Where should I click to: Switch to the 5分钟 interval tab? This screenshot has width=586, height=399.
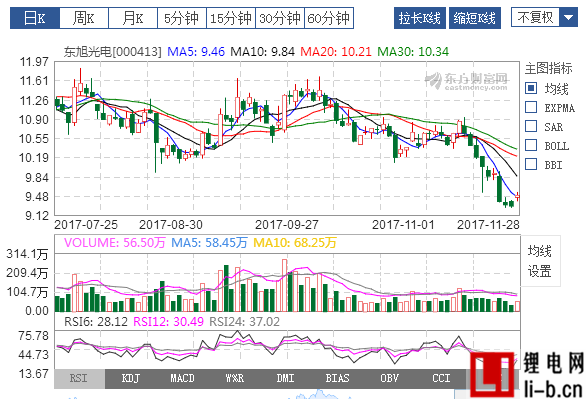click(182, 18)
